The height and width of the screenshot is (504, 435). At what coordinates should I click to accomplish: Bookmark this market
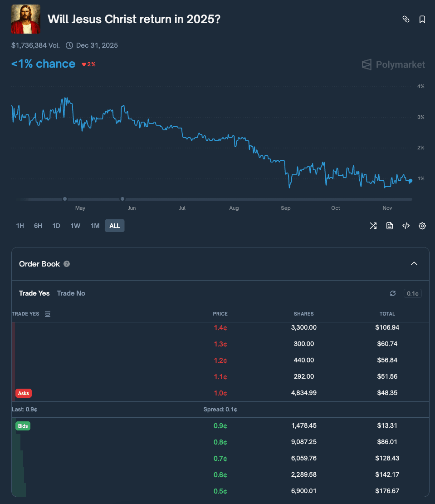[422, 19]
